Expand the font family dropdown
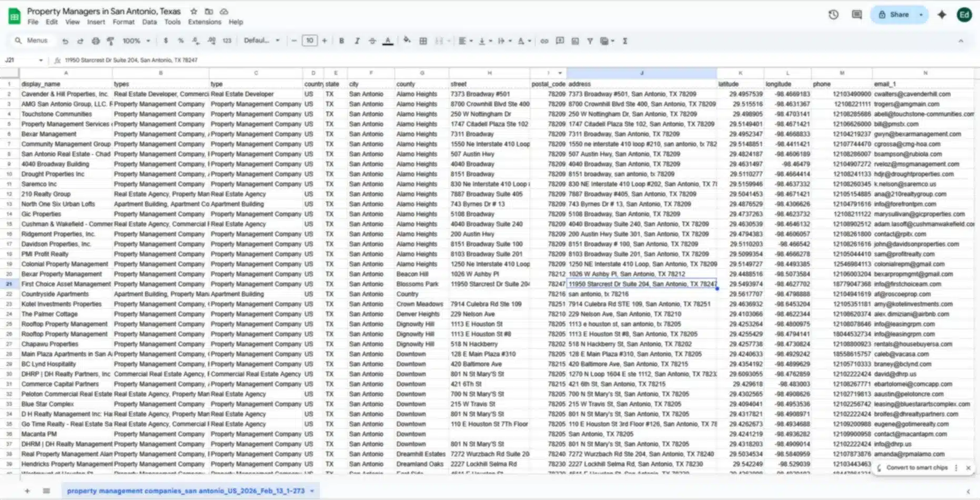Viewport: 980px width, 500px height. click(261, 41)
